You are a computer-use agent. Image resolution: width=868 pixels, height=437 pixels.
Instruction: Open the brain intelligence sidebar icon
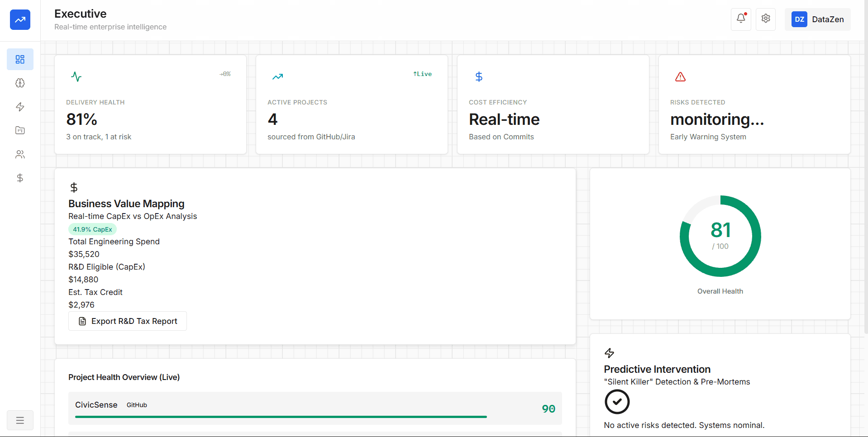pyautogui.click(x=20, y=83)
